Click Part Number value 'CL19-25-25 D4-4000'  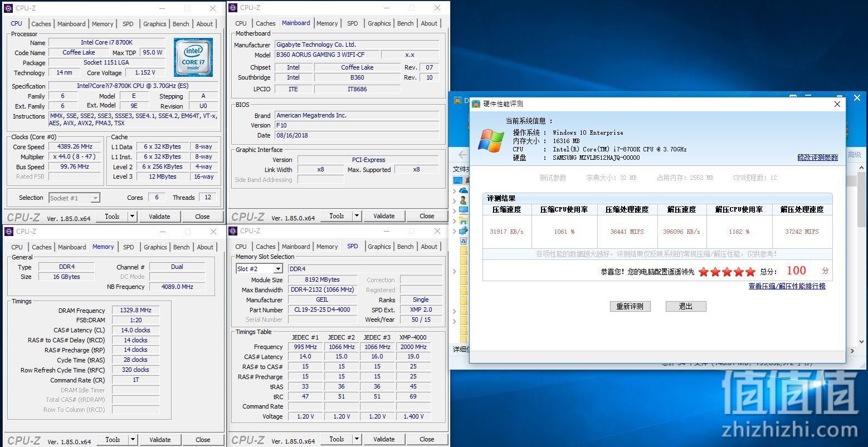pos(323,310)
